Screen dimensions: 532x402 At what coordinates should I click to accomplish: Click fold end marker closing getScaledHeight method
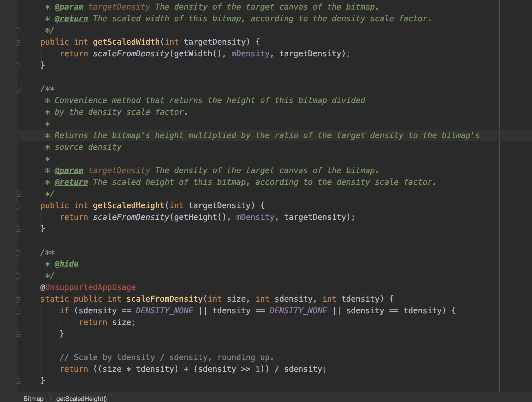click(x=18, y=229)
